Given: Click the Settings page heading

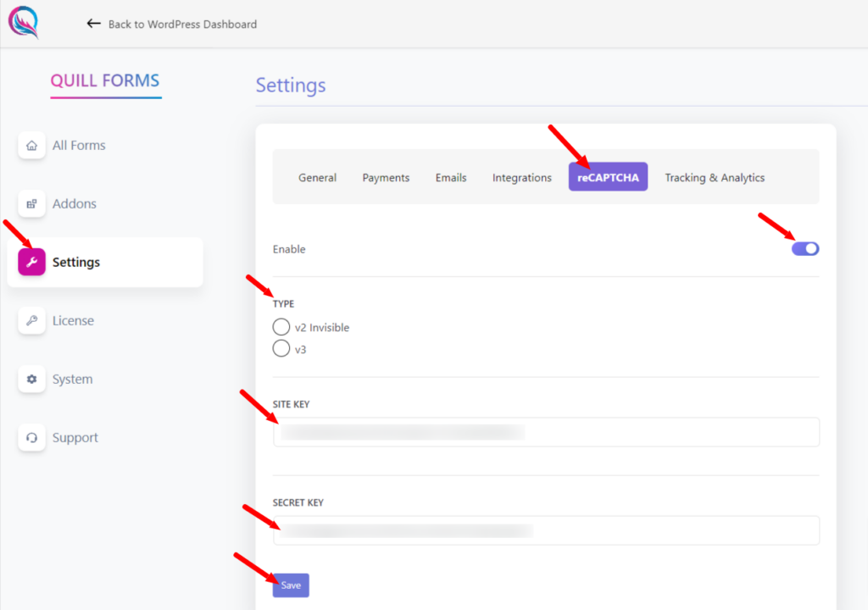Looking at the screenshot, I should tap(291, 86).
